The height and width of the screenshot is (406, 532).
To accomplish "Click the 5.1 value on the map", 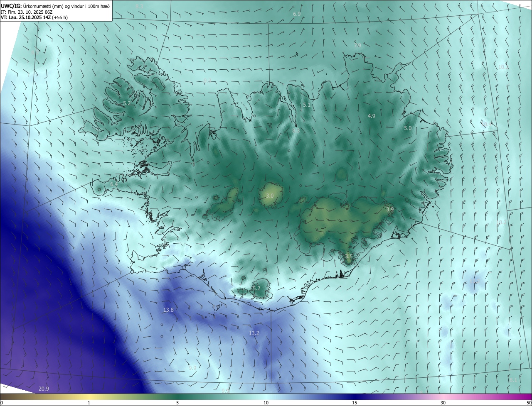I will point(307,105).
